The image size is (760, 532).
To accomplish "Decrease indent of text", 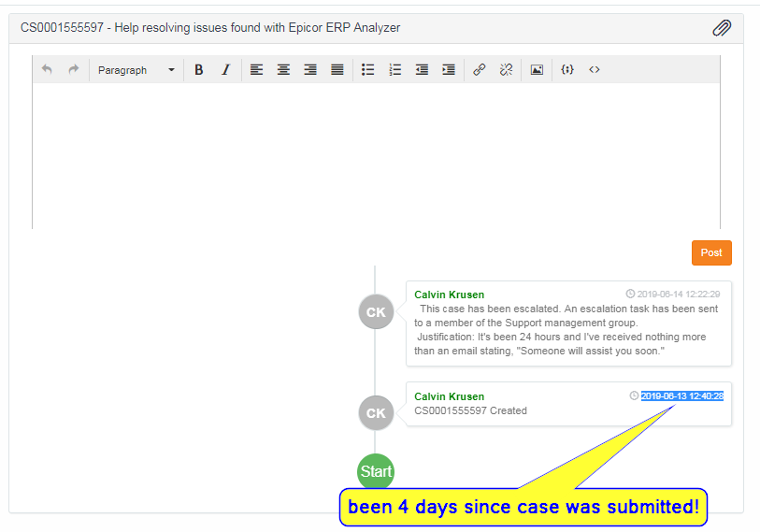I will pyautogui.click(x=422, y=70).
